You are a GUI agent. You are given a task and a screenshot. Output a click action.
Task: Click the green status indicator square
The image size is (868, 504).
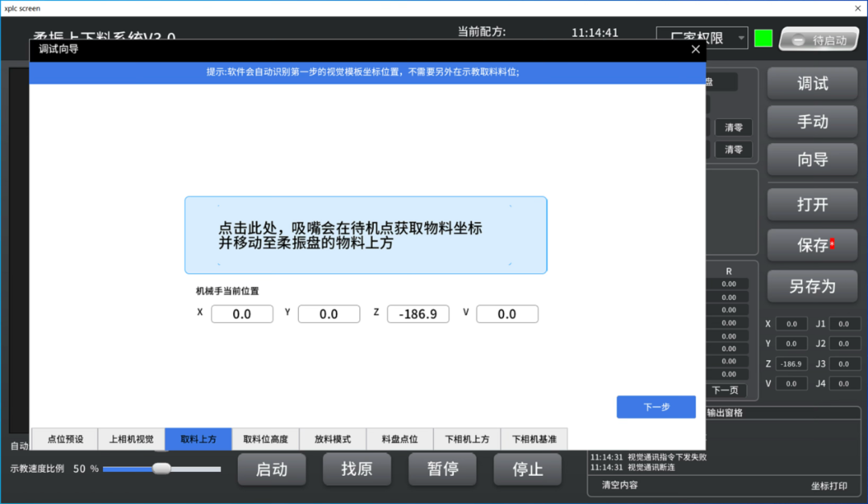[764, 39]
